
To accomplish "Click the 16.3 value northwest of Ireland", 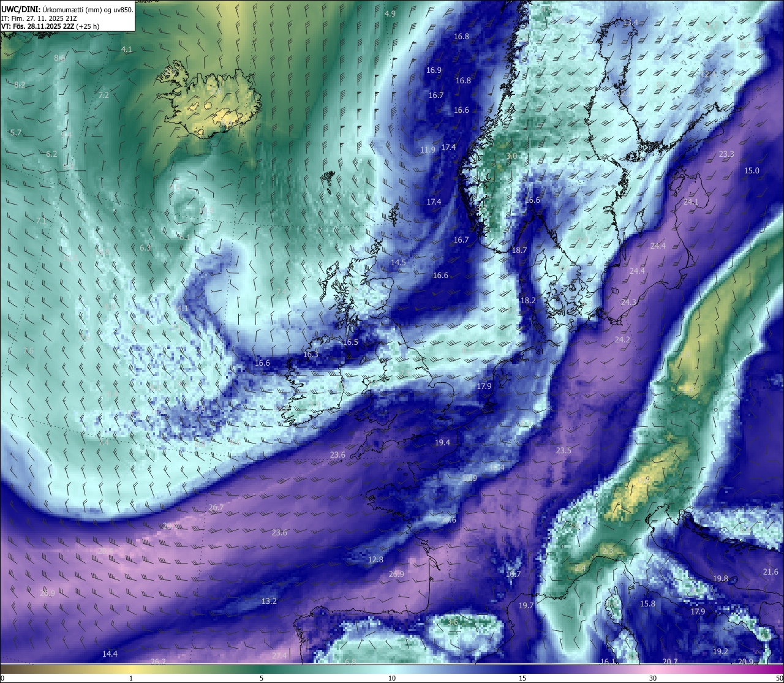I will pos(311,354).
